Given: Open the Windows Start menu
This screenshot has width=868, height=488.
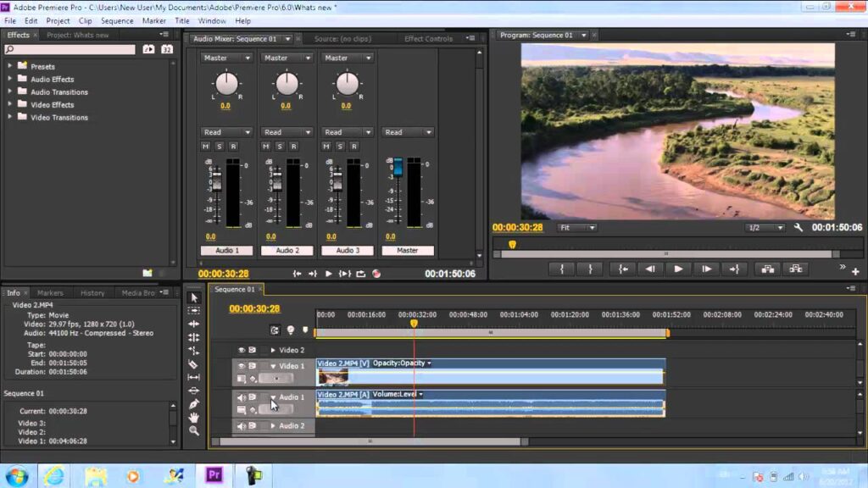Looking at the screenshot, I should 17,476.
